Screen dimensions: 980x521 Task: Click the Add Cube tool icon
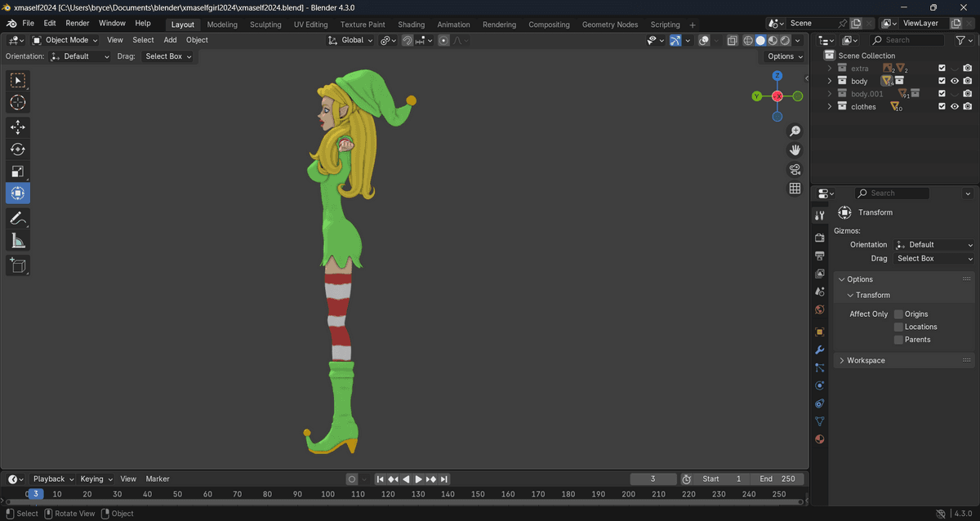pyautogui.click(x=18, y=265)
